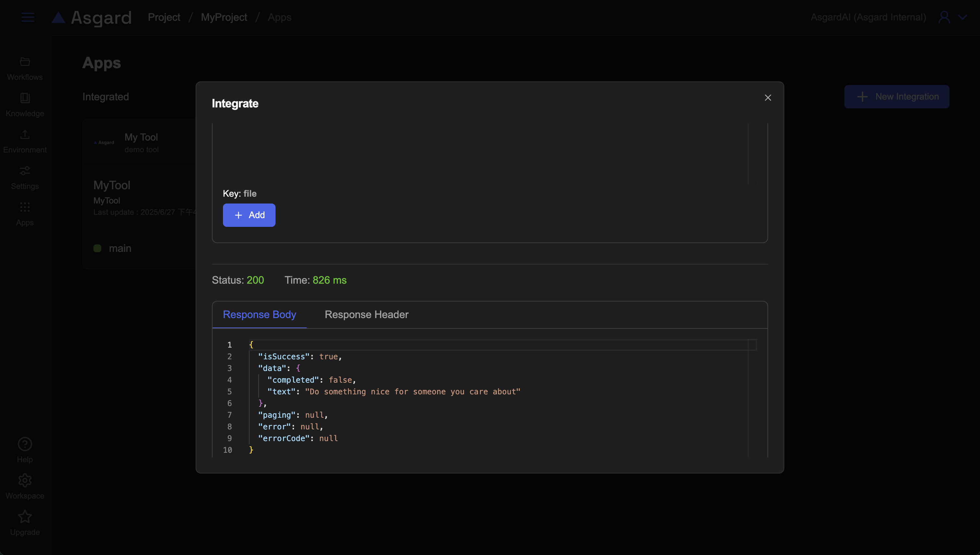Open Workflows from the sidebar
Image resolution: width=980 pixels, height=555 pixels.
tap(25, 68)
